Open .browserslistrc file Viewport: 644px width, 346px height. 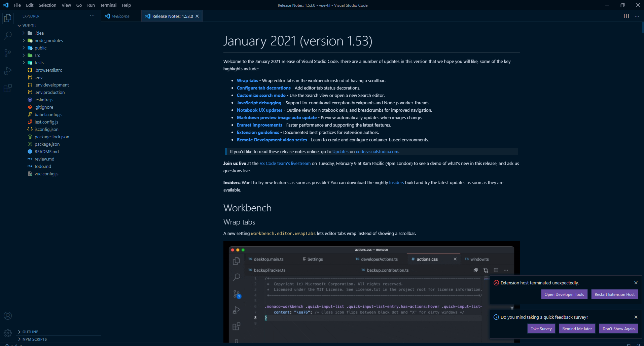[48, 70]
